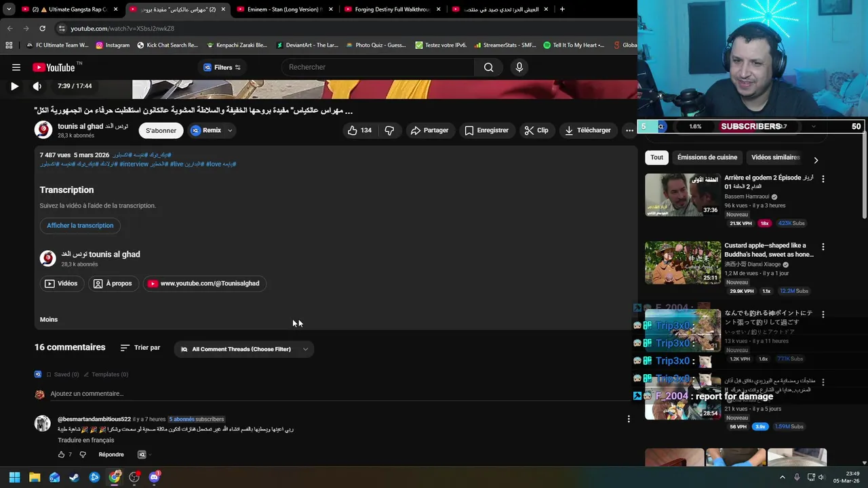Focus the Rechercher search field
Image resolution: width=868 pixels, height=488 pixels.
378,67
